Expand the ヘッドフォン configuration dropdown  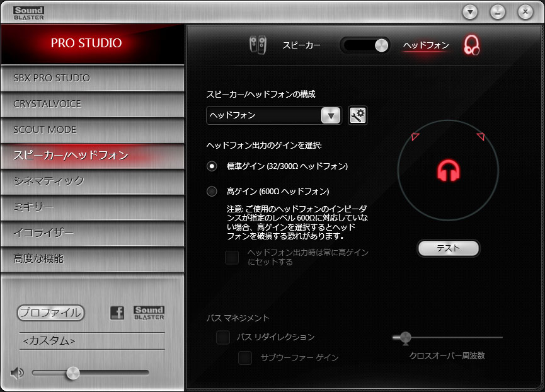(x=331, y=115)
